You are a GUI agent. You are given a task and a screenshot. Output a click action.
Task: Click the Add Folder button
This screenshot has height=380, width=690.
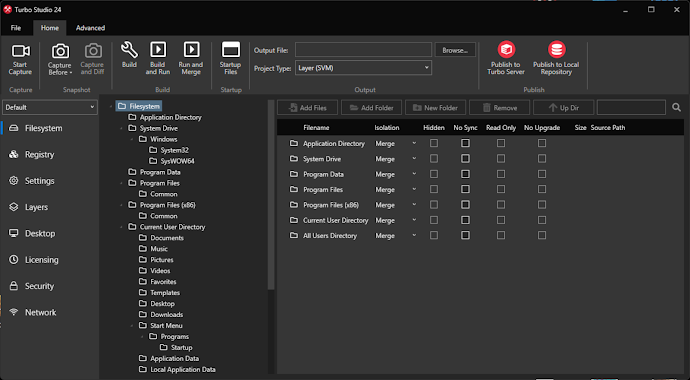pyautogui.click(x=371, y=108)
